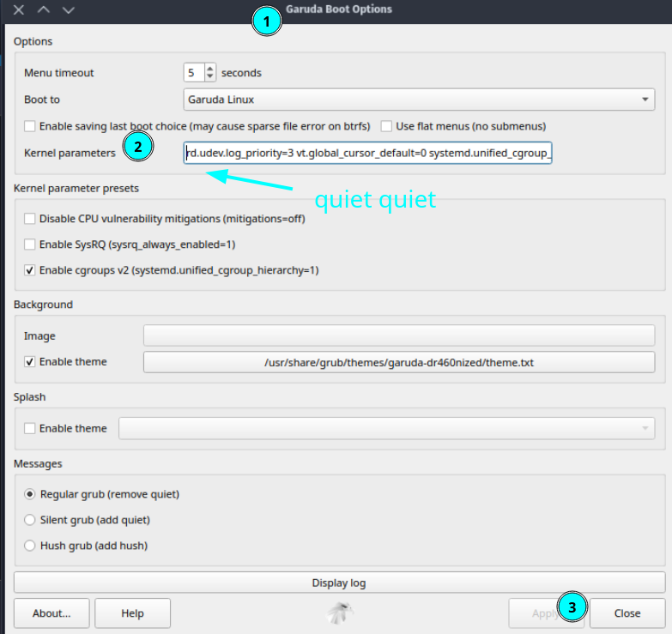Open the Splash theme dropdown
Screen dimensions: 672x634
tap(386, 428)
